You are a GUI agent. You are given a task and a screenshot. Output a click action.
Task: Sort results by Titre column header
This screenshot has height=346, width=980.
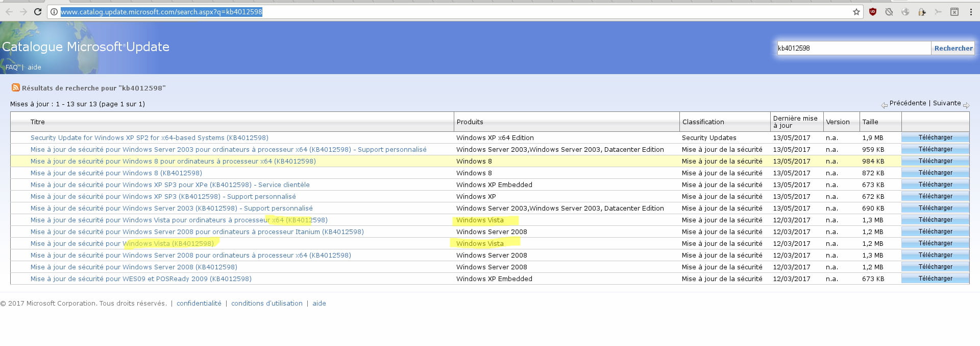pos(37,122)
